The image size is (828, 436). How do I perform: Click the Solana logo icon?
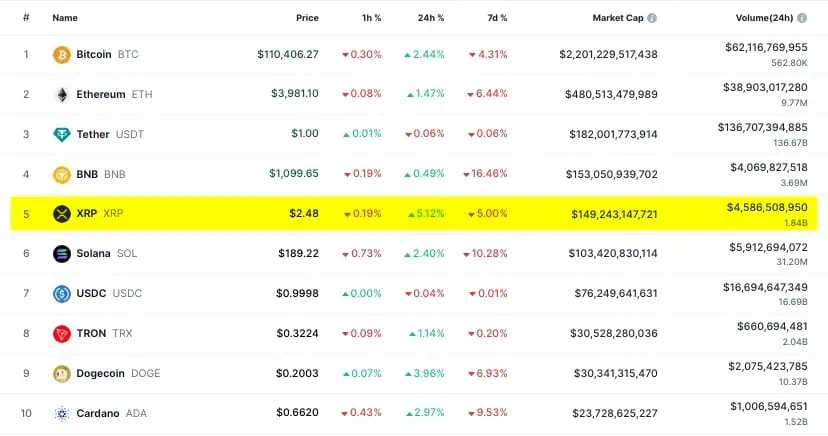pyautogui.click(x=61, y=254)
